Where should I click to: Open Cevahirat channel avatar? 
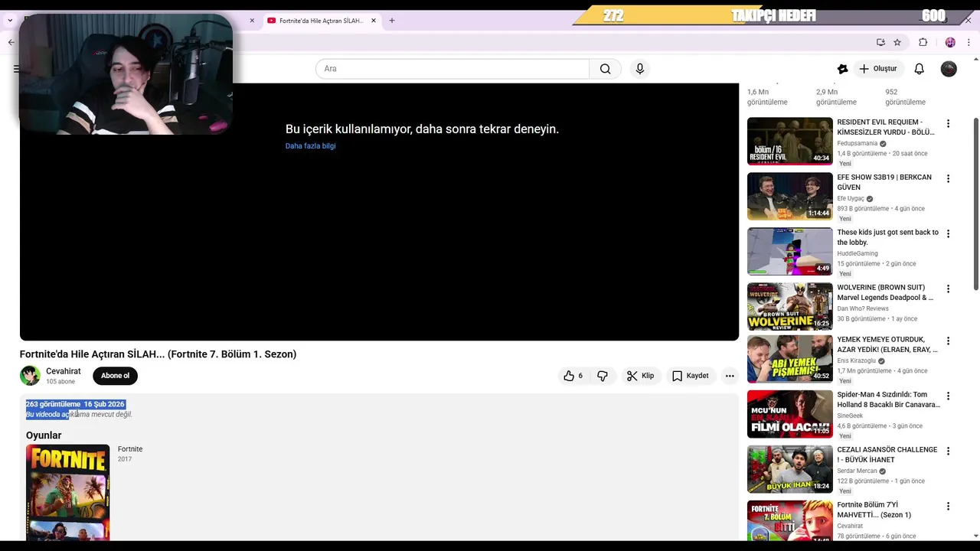[30, 376]
